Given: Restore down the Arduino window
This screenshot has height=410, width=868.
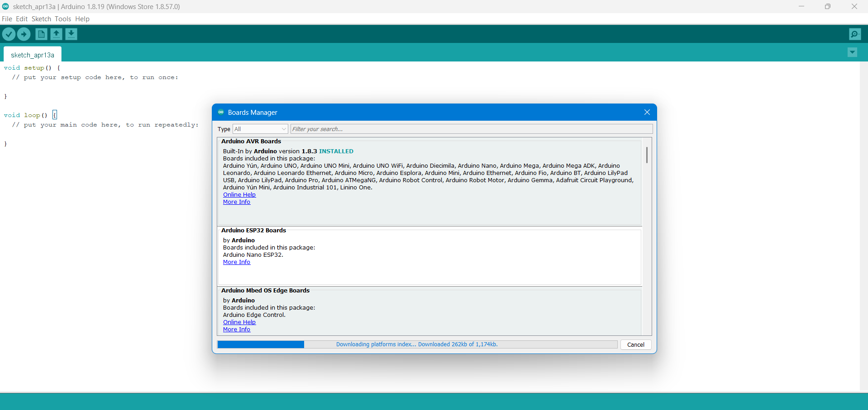Looking at the screenshot, I should point(828,6).
